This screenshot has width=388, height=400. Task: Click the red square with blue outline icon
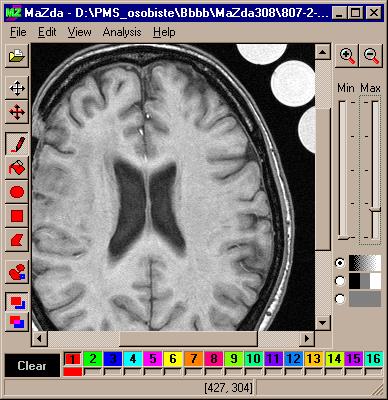point(17,302)
